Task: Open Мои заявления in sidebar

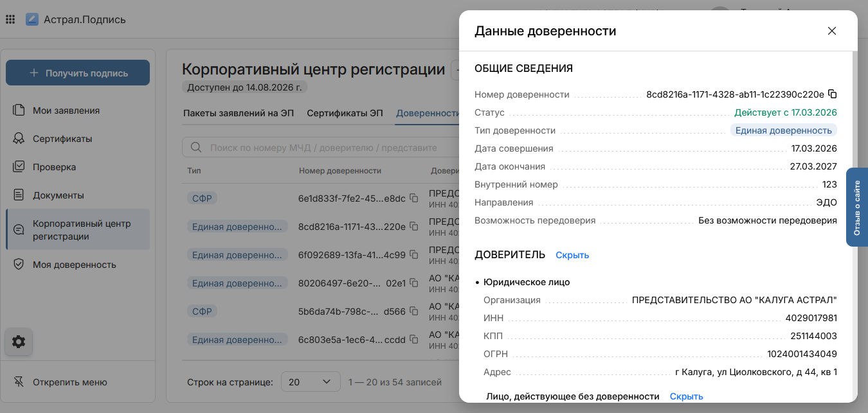Action: tap(66, 110)
